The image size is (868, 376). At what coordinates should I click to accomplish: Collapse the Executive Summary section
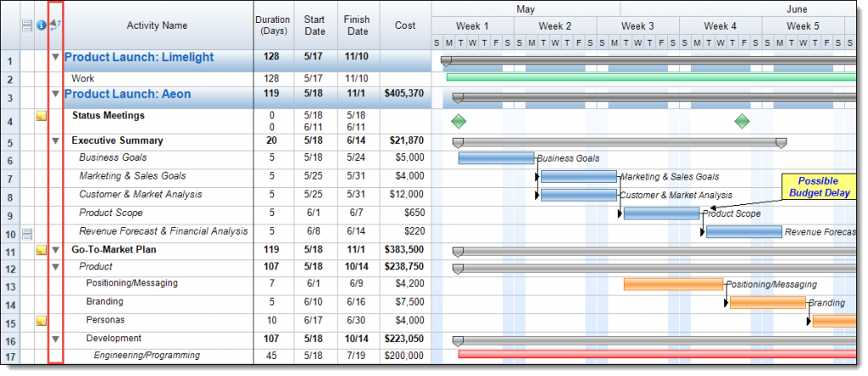coord(56,141)
